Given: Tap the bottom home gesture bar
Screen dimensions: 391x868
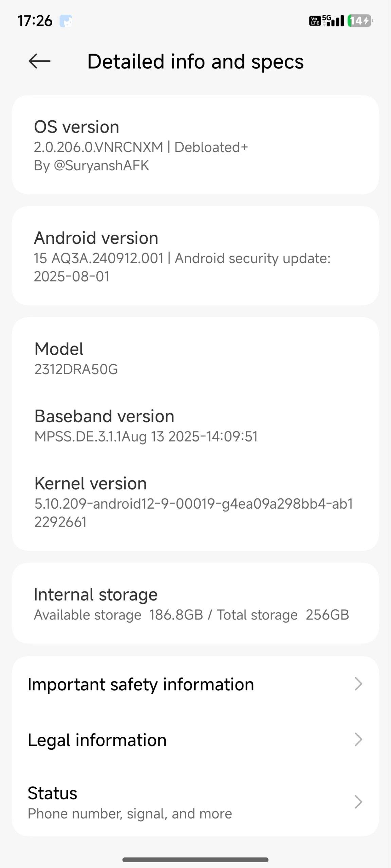Looking at the screenshot, I should click(195, 860).
